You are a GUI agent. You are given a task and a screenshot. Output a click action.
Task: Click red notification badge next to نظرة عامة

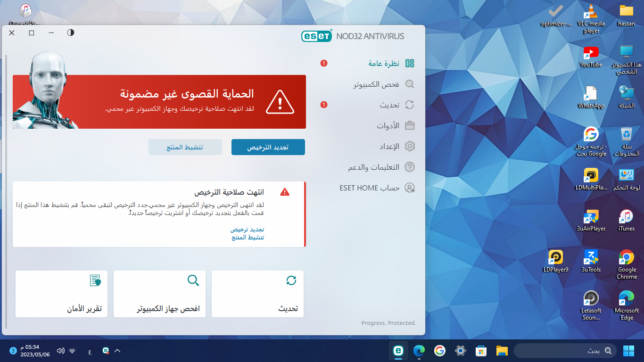click(x=324, y=63)
